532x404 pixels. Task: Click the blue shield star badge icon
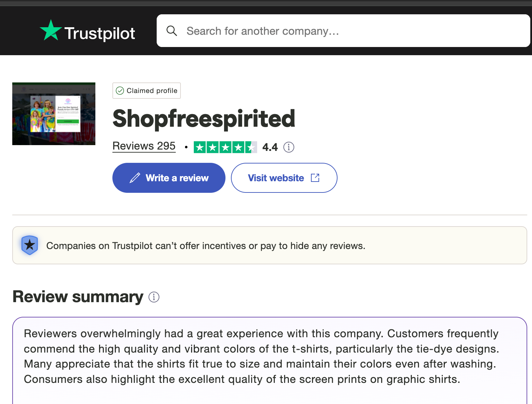coord(30,245)
